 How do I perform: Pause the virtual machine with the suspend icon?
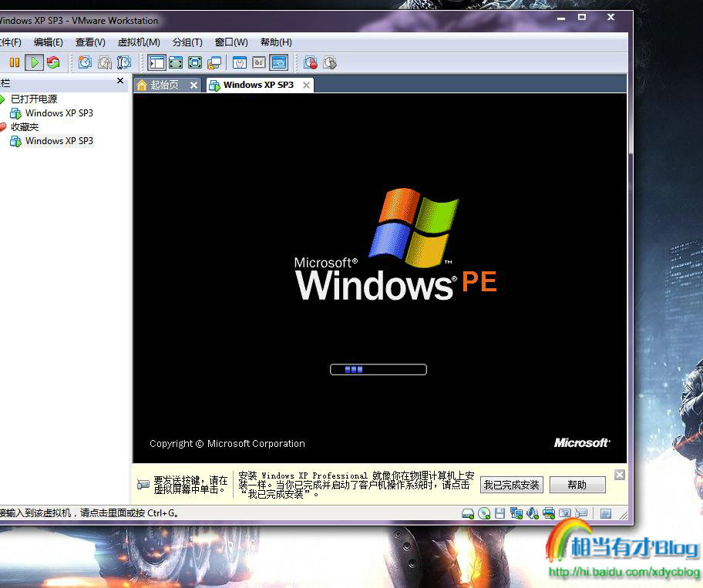point(15,62)
